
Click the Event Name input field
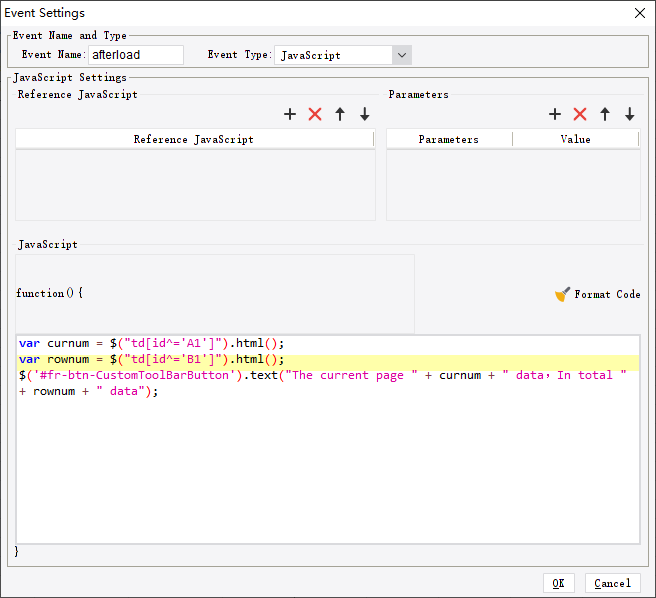pyautogui.click(x=136, y=55)
